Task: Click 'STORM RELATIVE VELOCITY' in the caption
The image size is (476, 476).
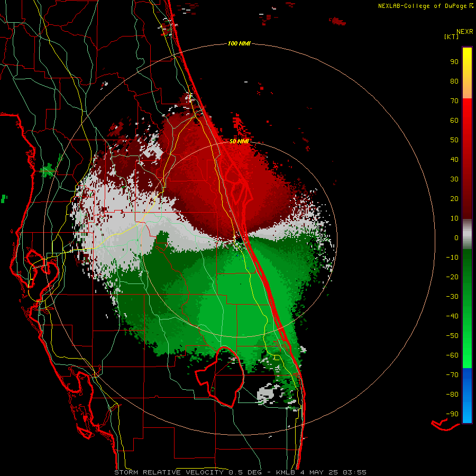Action: point(169,472)
